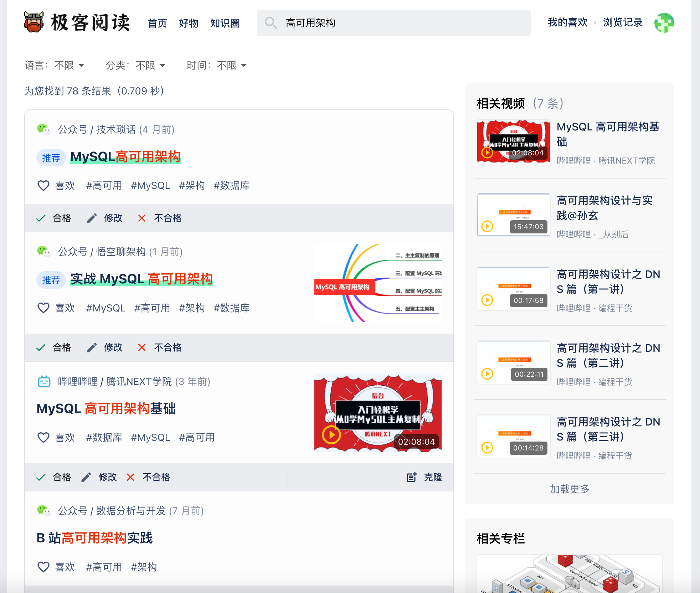Go to 首页 in navigation
The image size is (700, 593).
[x=157, y=23]
